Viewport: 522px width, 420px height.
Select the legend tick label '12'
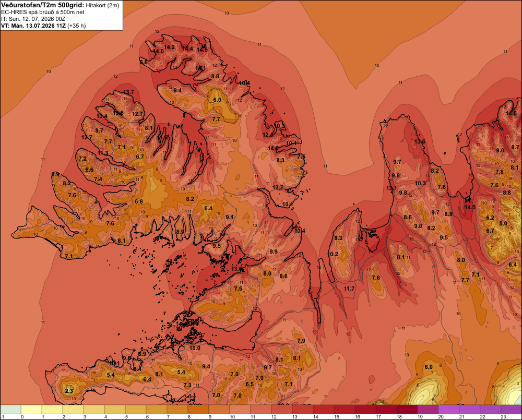(274, 417)
